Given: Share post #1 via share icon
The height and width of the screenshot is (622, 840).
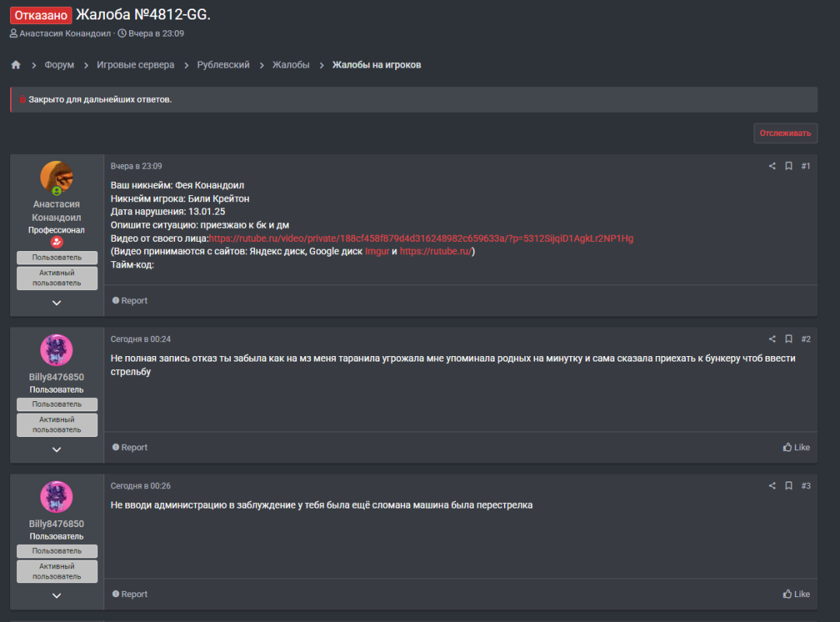Looking at the screenshot, I should [x=772, y=166].
